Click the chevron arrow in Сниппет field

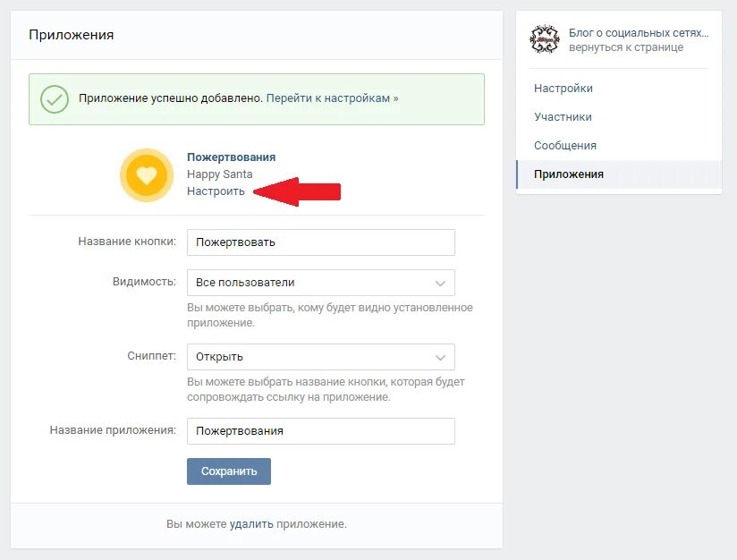tap(440, 357)
